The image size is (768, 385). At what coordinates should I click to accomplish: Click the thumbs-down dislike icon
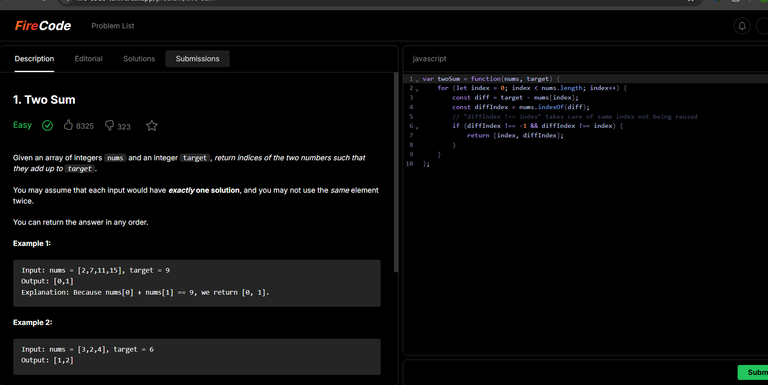109,125
